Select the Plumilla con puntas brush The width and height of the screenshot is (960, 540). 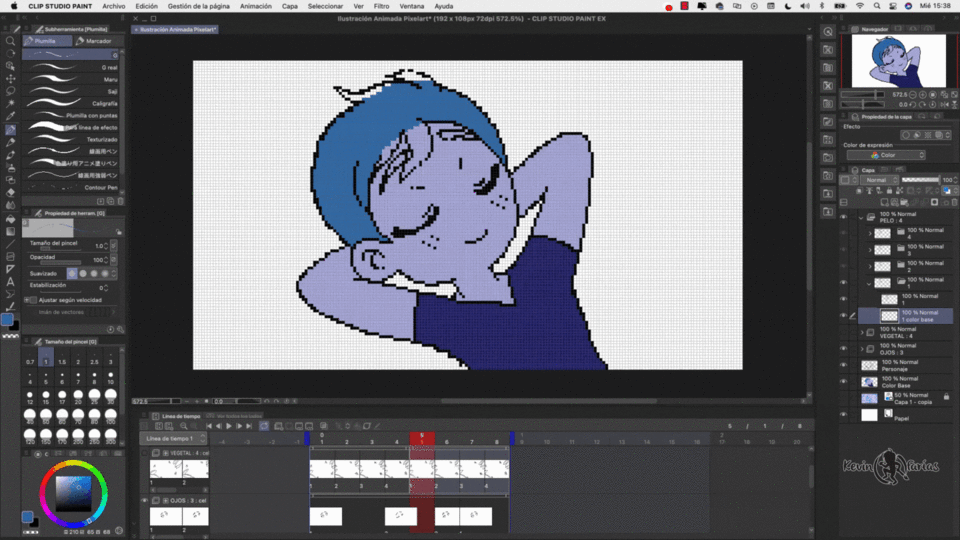pyautogui.click(x=72, y=115)
